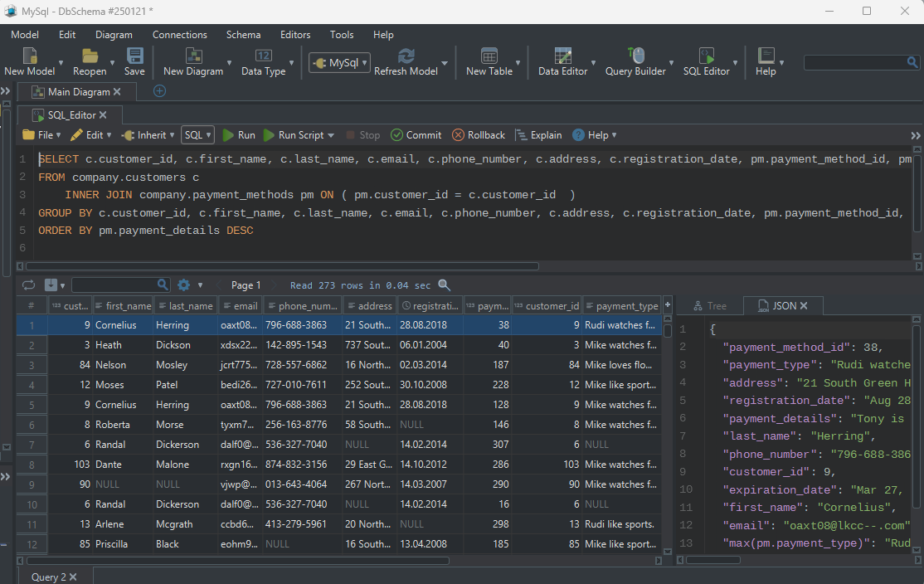Open the Data Type tool

pyautogui.click(x=263, y=56)
